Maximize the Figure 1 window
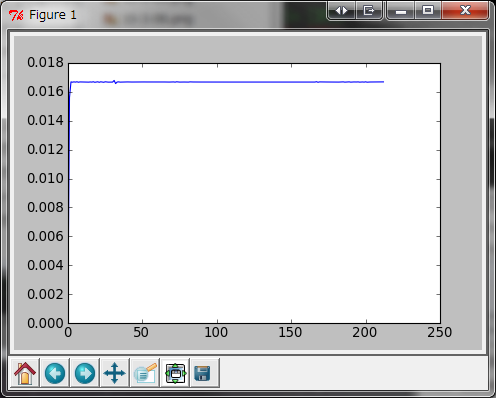496x398 pixels. click(x=428, y=11)
